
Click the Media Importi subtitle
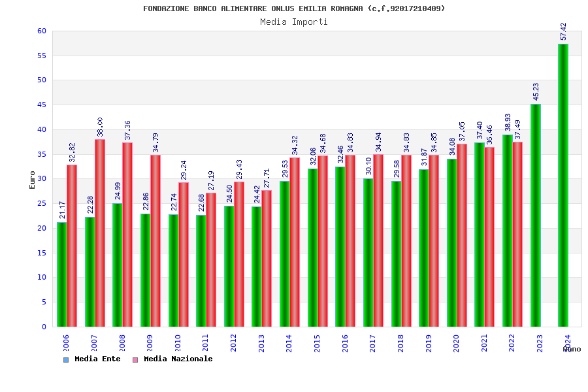[x=294, y=22]
